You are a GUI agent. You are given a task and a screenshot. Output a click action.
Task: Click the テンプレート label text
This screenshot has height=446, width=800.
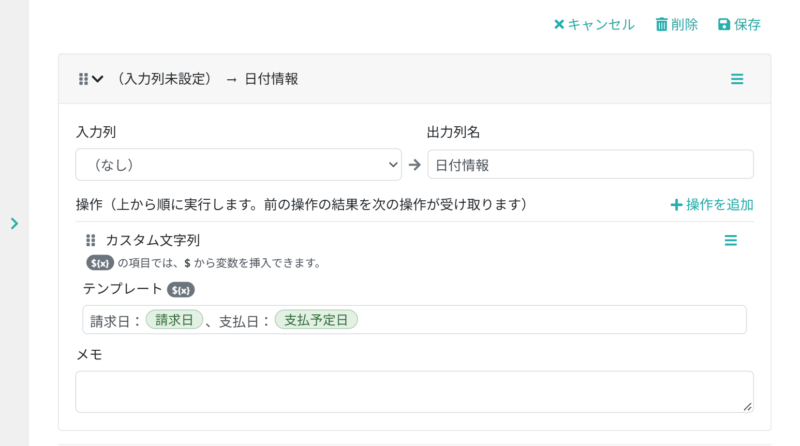pos(122,289)
